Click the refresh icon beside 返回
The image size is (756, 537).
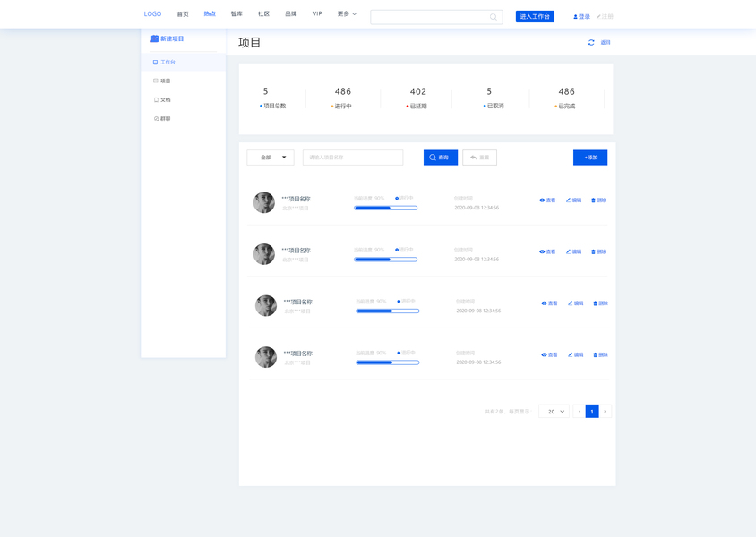pos(591,42)
